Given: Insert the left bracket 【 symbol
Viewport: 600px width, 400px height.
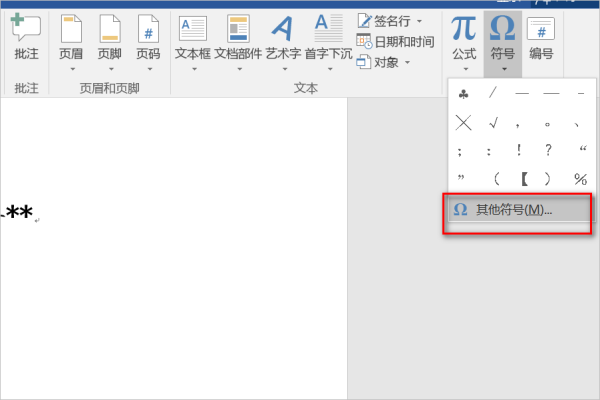Looking at the screenshot, I should tap(525, 179).
